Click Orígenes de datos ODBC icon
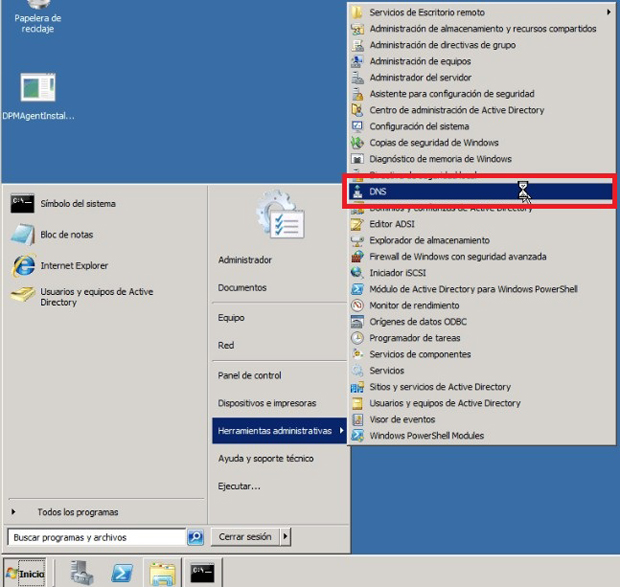The image size is (620, 587). [357, 322]
